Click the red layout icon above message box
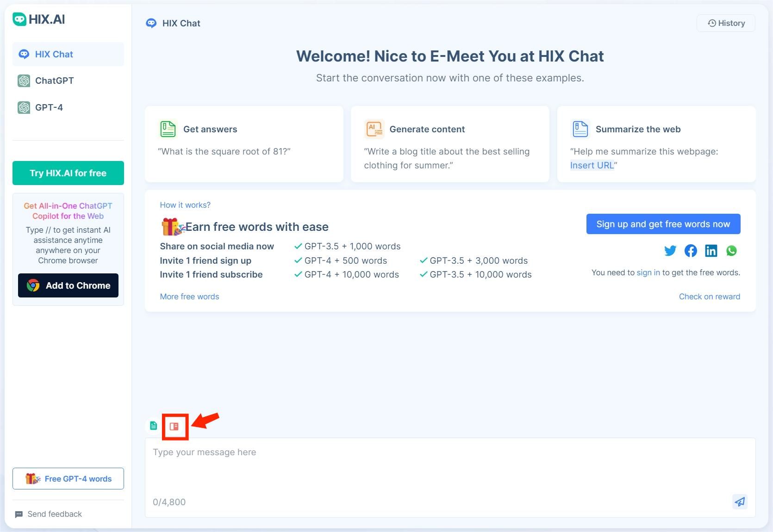The width and height of the screenshot is (773, 532). (174, 427)
